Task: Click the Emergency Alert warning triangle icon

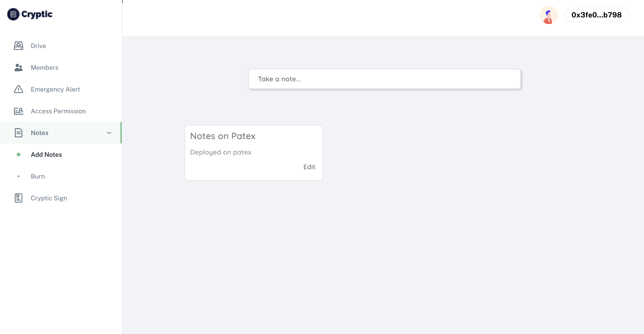Action: click(19, 89)
